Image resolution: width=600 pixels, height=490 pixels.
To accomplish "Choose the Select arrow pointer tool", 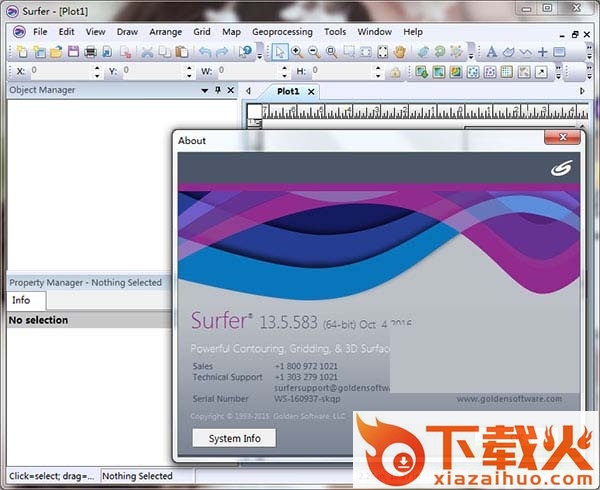I will pyautogui.click(x=280, y=51).
